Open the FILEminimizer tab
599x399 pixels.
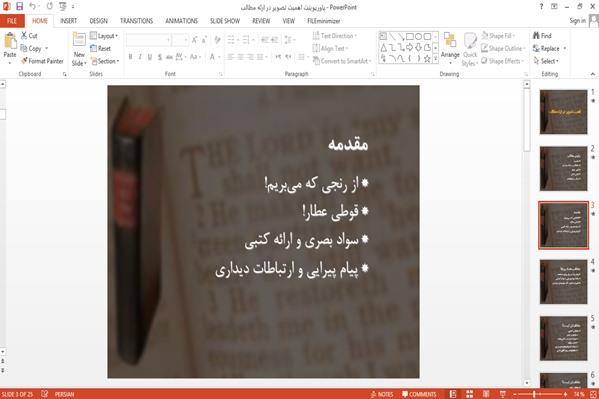324,21
